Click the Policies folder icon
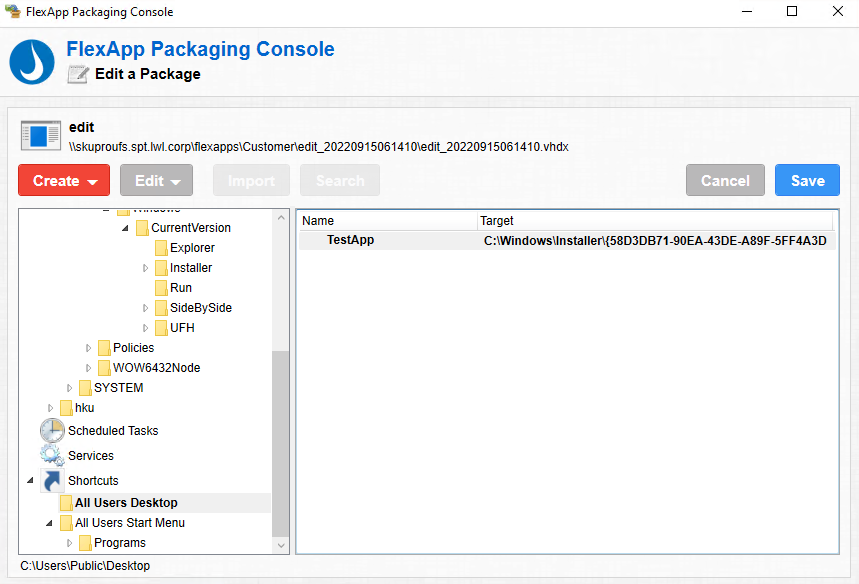859x584 pixels. [x=104, y=348]
